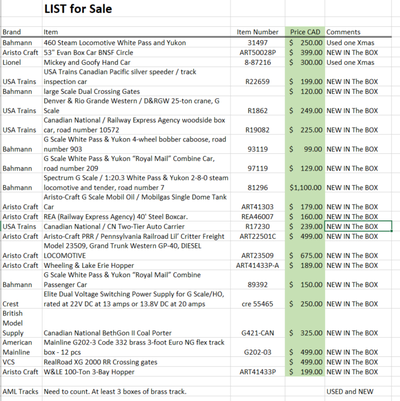
Task: Select the USED and NEW comment cell
Action: tap(358, 391)
